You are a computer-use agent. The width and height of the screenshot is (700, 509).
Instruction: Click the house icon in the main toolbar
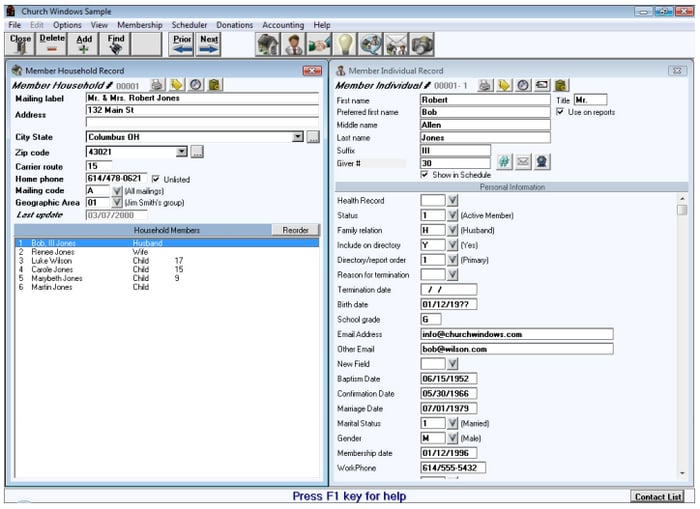(267, 45)
